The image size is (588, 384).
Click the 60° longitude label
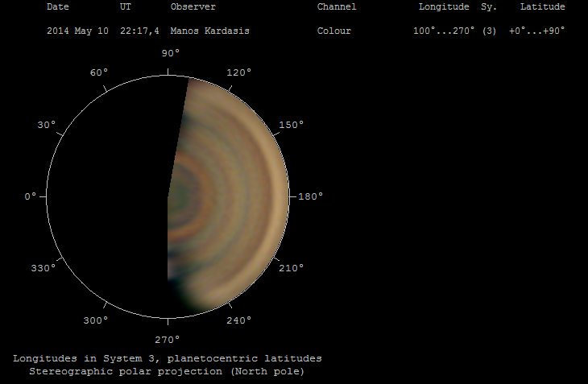[99, 72]
